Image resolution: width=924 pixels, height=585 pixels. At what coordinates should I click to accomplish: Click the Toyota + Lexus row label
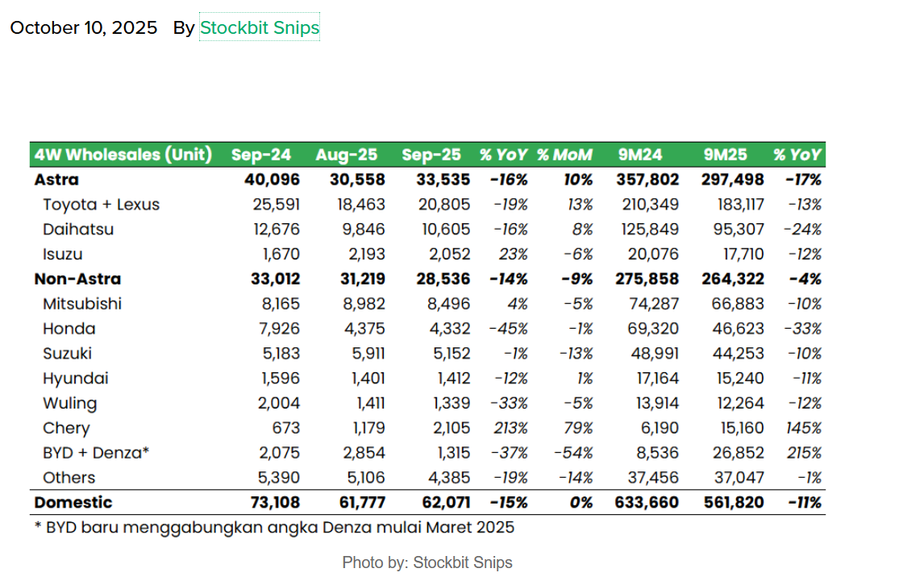pyautogui.click(x=101, y=205)
